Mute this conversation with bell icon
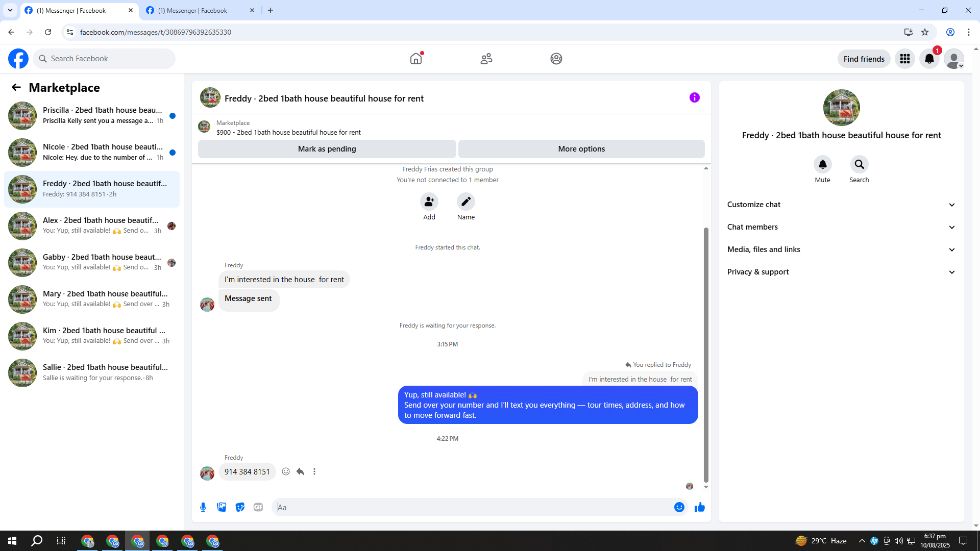The height and width of the screenshot is (551, 980). tap(822, 164)
